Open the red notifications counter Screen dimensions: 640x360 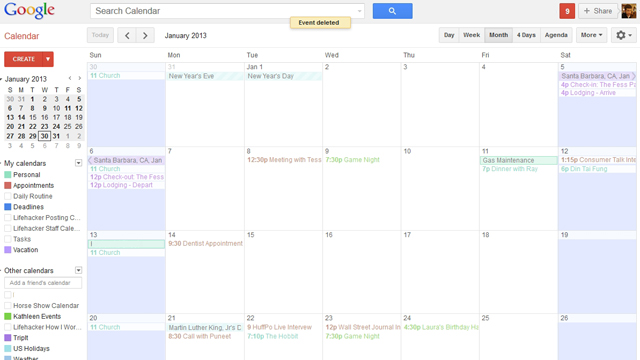point(567,11)
